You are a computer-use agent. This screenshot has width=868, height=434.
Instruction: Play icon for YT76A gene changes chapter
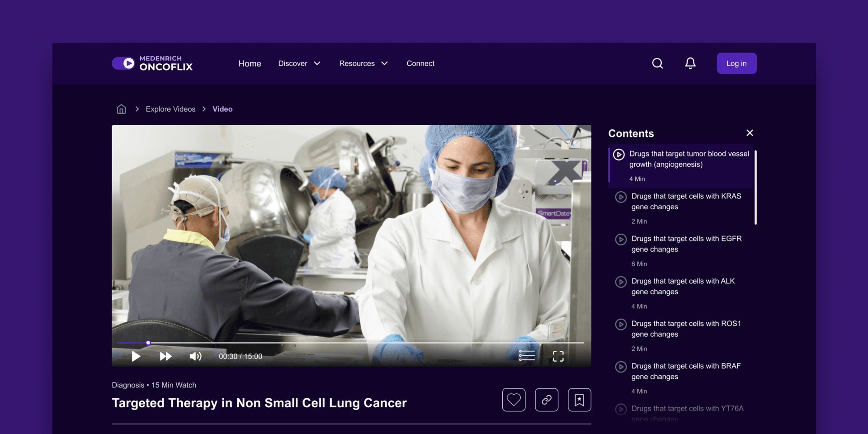point(621,410)
